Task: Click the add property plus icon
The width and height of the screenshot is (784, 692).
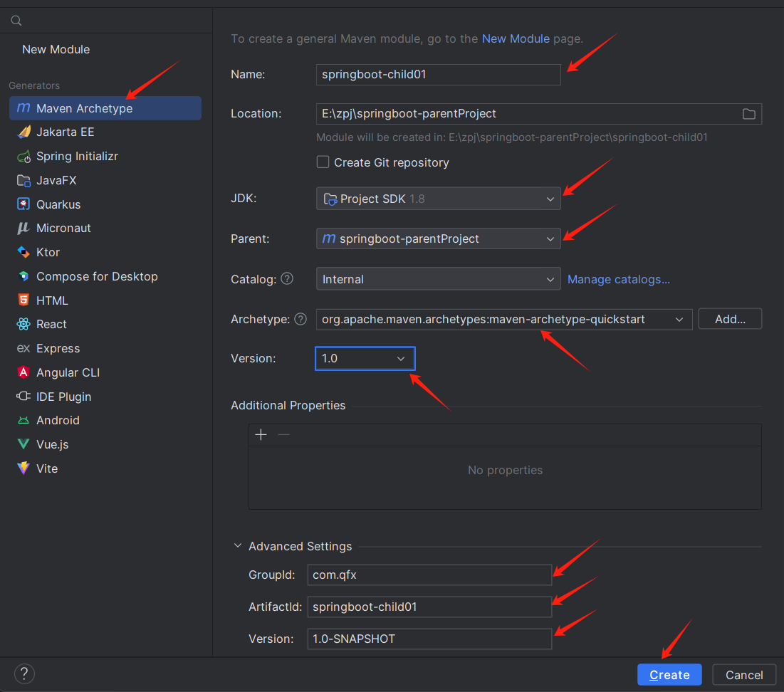Action: click(261, 435)
